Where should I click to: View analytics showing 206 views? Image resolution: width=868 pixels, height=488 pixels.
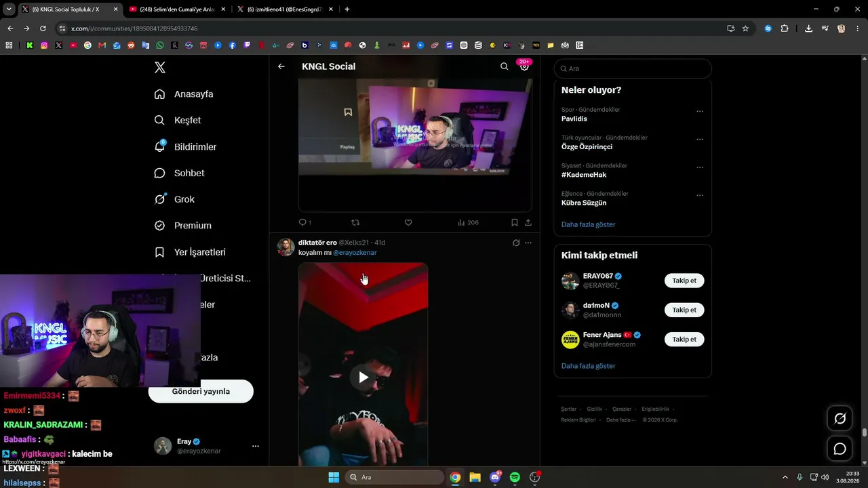468,222
